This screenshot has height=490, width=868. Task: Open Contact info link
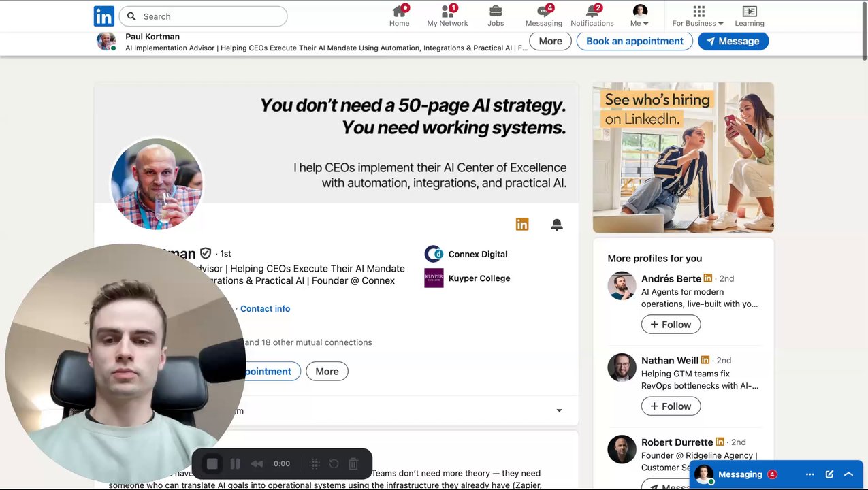click(265, 308)
